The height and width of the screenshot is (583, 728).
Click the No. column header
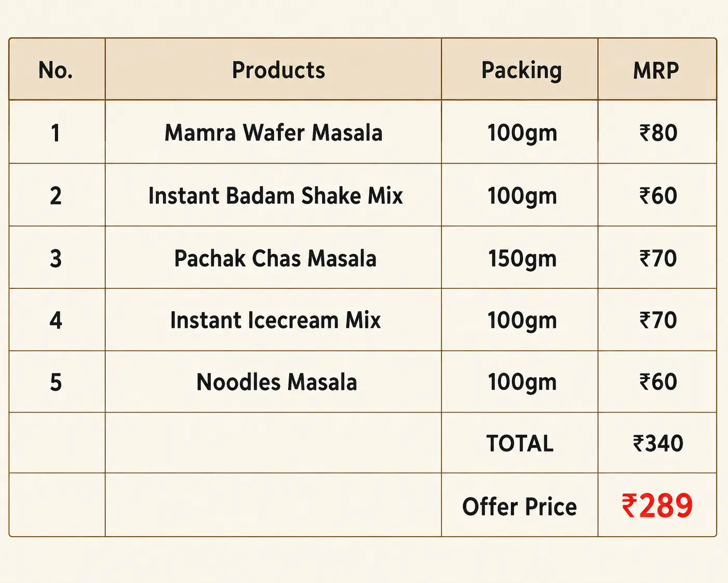pos(56,70)
